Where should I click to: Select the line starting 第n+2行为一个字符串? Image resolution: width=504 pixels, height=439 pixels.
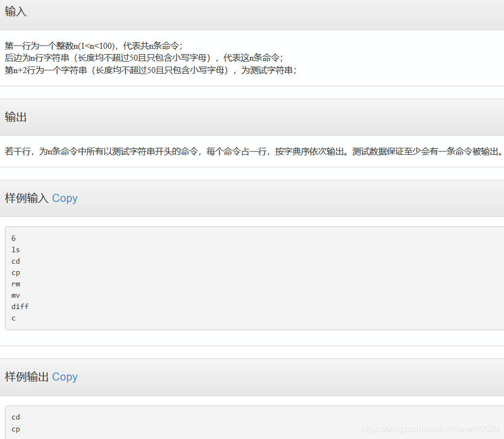coord(150,70)
